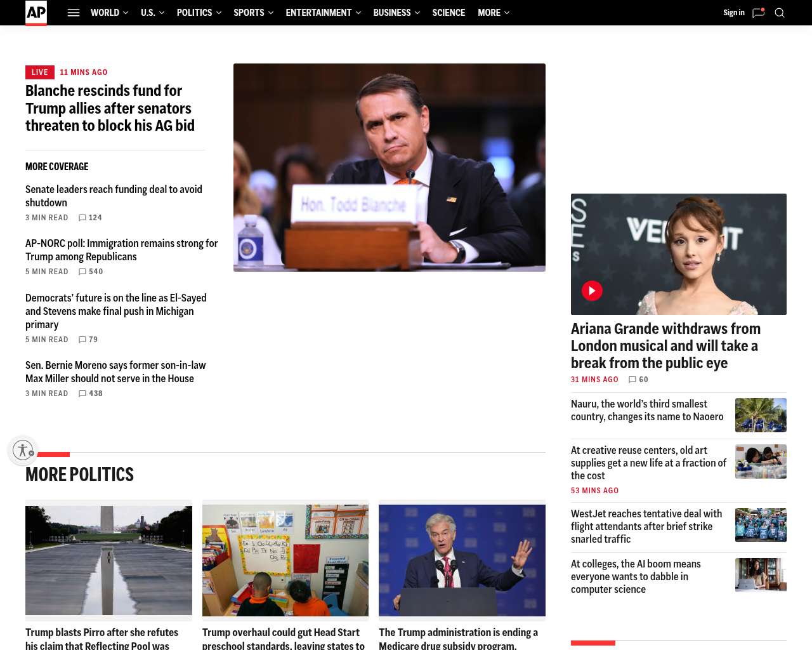Open the hamburger navigation menu
Image resolution: width=812 pixels, height=650 pixels.
(x=74, y=13)
